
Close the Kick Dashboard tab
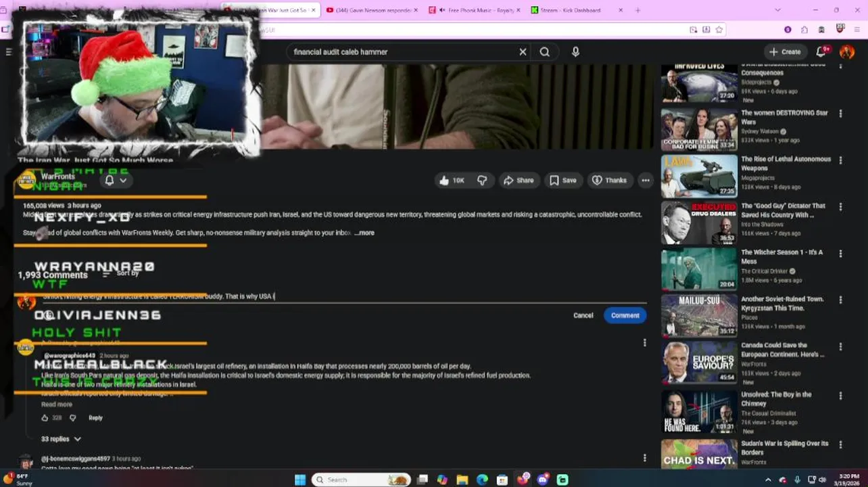pos(621,10)
